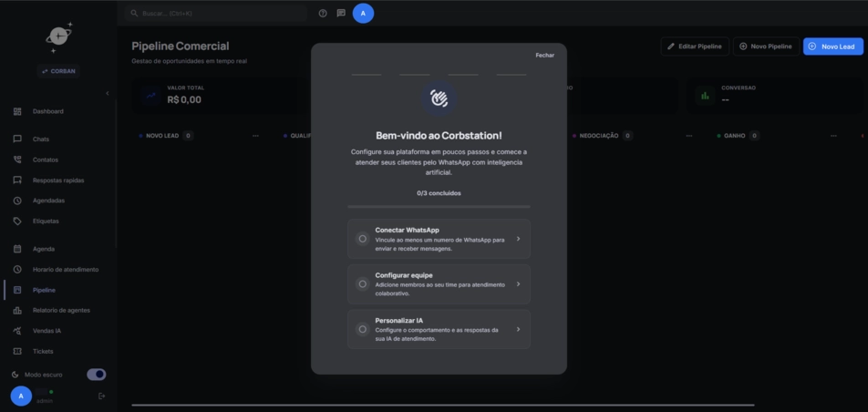Open the Negociação column options menu
This screenshot has height=412, width=868.
(689, 136)
